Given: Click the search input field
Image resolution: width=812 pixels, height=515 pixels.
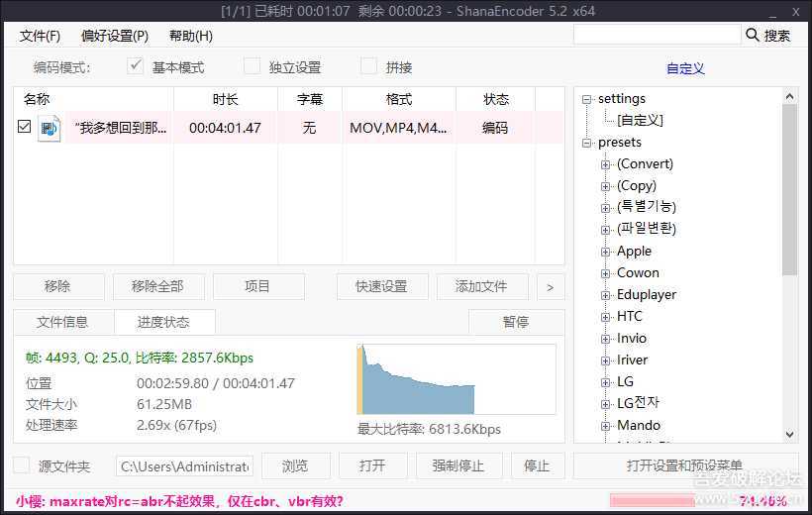Looking at the screenshot, I should coord(657,35).
